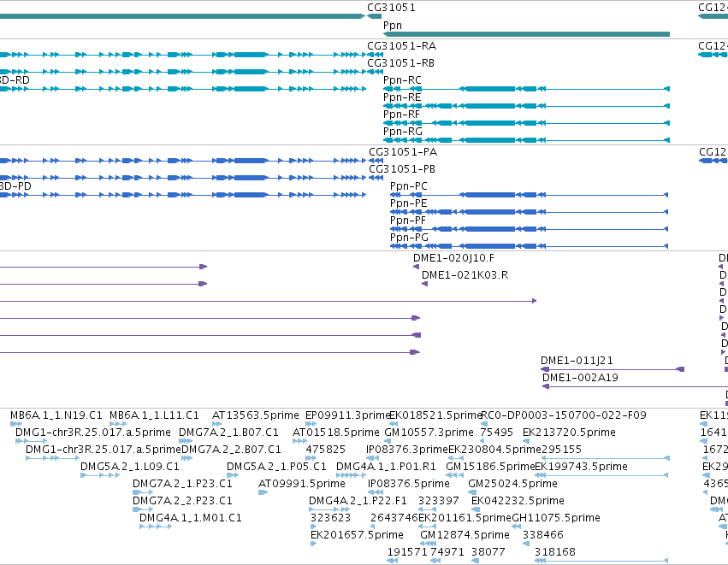The width and height of the screenshot is (728, 565).
Task: Click the GM25024.5prime EST label
Action: point(512,484)
